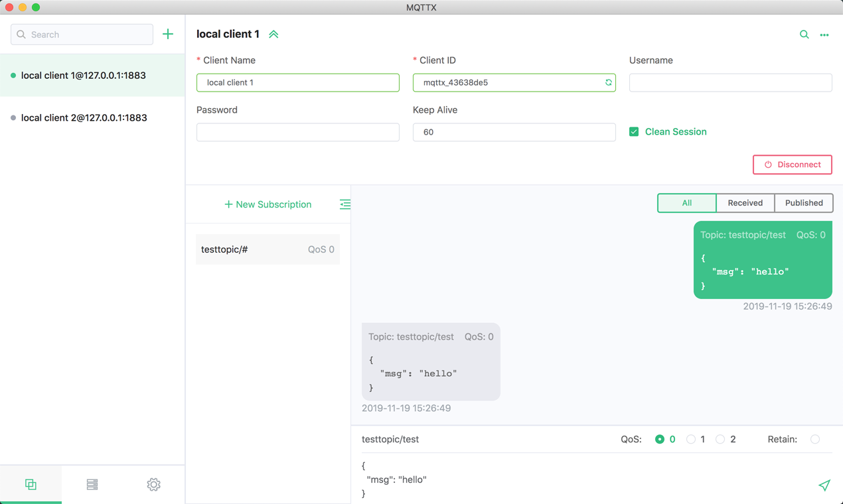Add a New Subscription
The image size is (843, 504).
(x=268, y=204)
